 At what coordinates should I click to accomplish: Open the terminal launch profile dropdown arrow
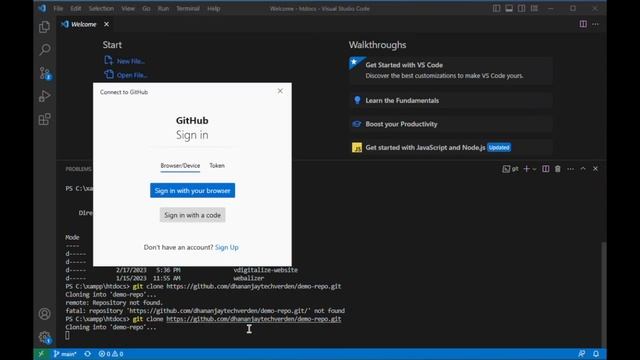[534, 169]
